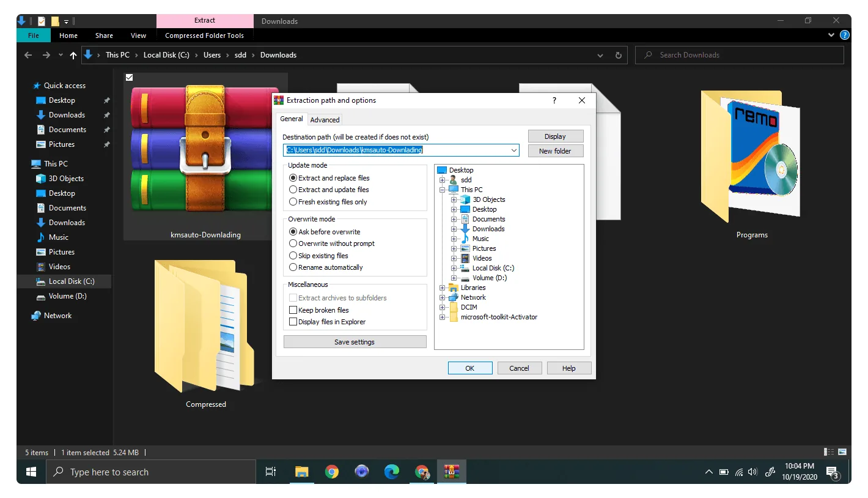Open the View ribbon tab

[139, 35]
